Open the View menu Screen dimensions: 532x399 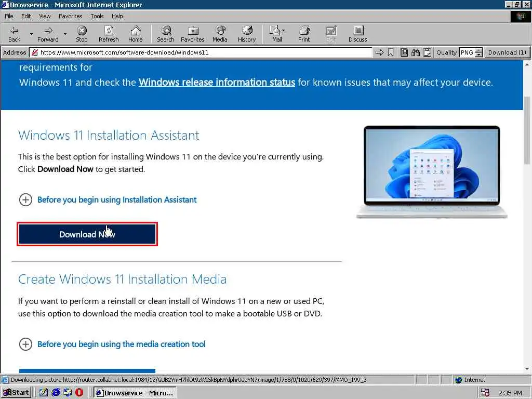45,16
